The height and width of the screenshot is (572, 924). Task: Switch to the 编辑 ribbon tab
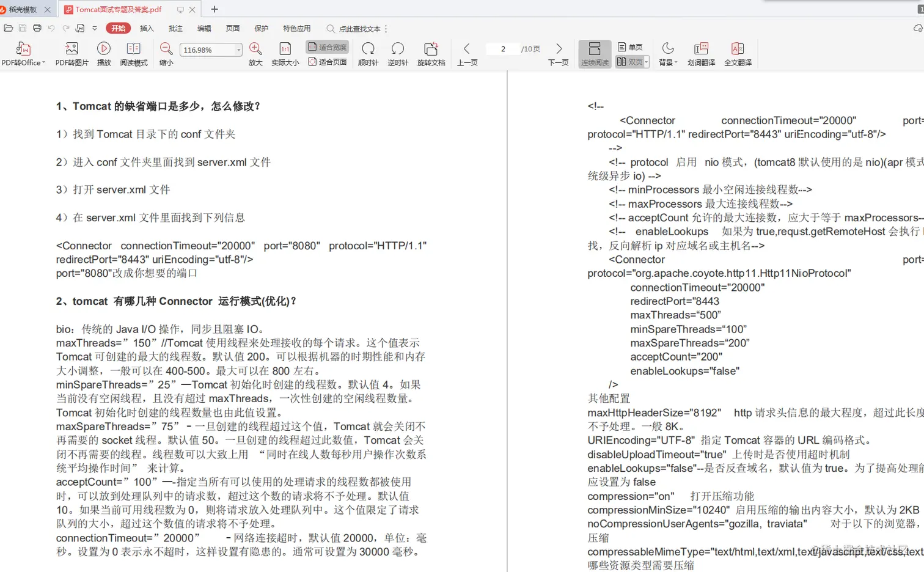pyautogui.click(x=204, y=28)
